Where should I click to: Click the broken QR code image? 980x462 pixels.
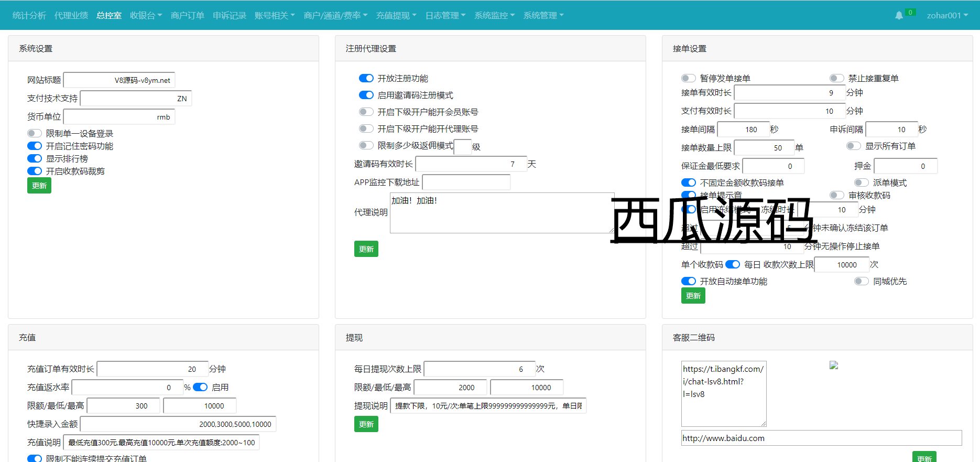(x=834, y=365)
